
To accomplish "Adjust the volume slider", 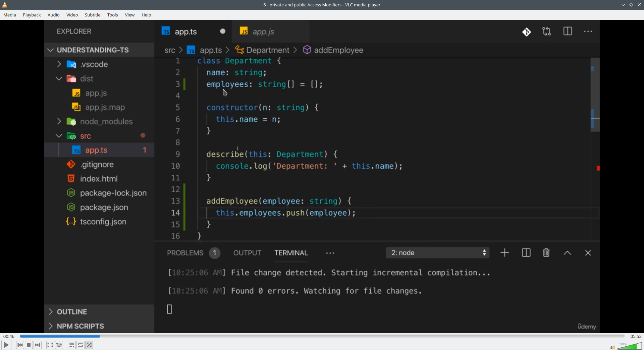I will pyautogui.click(x=630, y=346).
